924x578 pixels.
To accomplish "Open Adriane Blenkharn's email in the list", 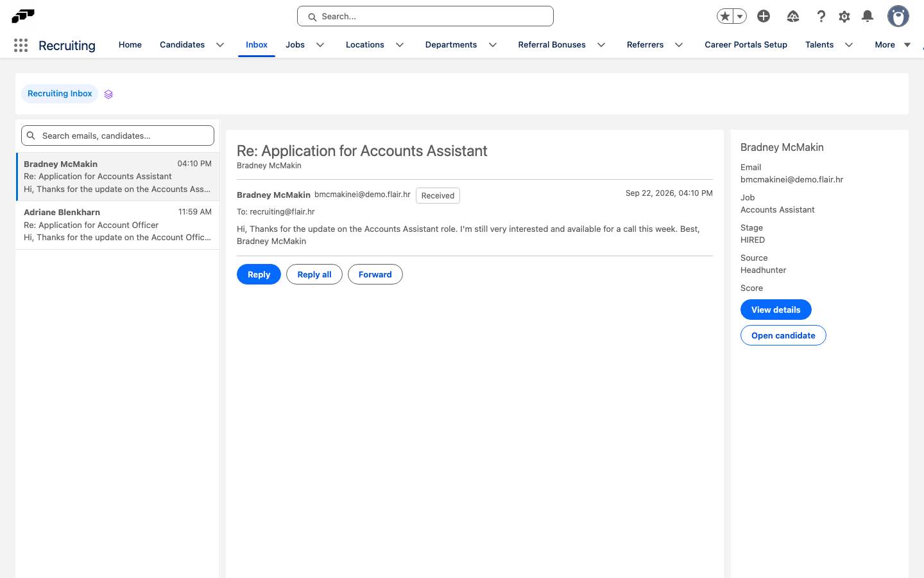I will [x=117, y=225].
